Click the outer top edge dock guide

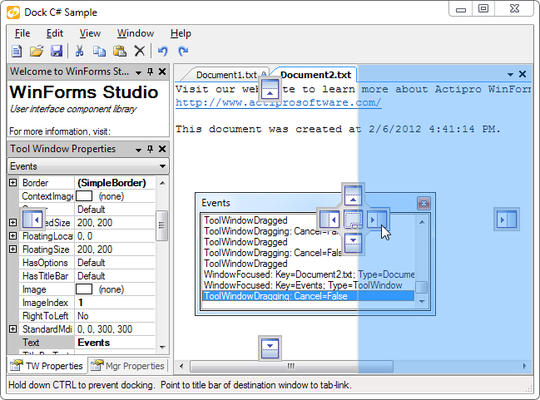click(x=270, y=89)
